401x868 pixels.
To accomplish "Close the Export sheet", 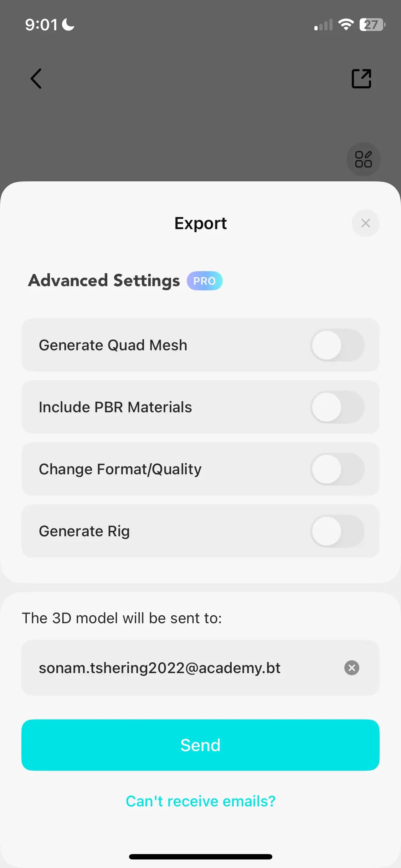I will tap(365, 223).
